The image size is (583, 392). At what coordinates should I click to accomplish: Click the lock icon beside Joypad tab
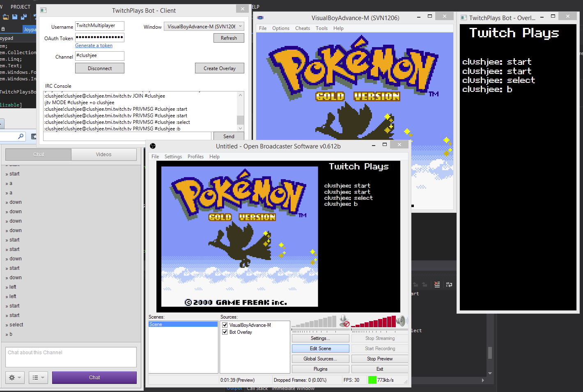[3, 29]
